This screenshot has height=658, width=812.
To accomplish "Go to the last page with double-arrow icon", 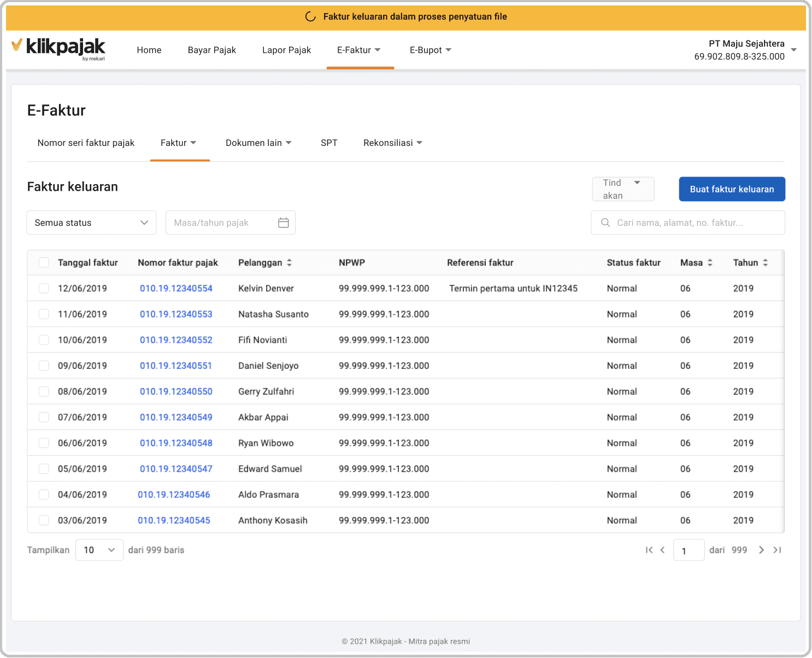I will tap(777, 550).
